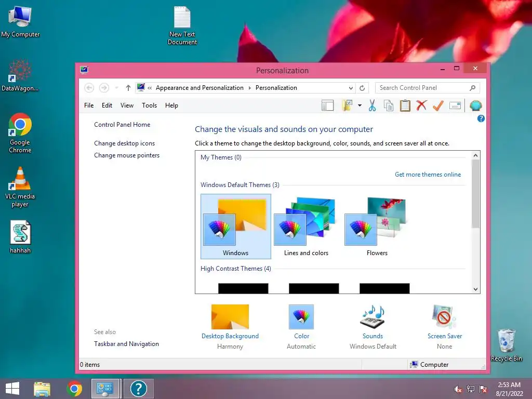Select VLC media player desktop shortcut
Image resolution: width=532 pixels, height=399 pixels.
(20, 187)
